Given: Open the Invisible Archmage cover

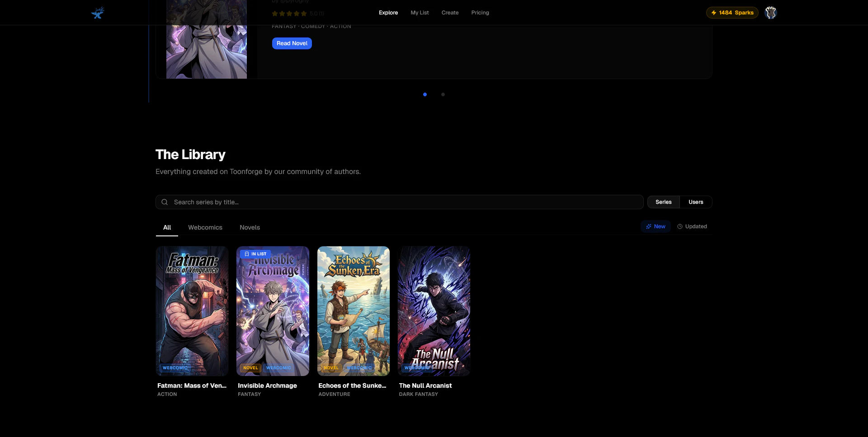Looking at the screenshot, I should click(x=273, y=311).
